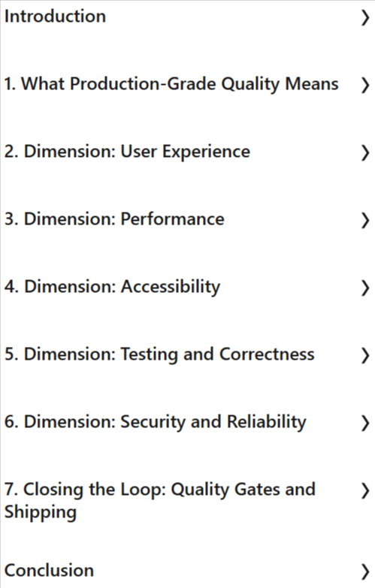This screenshot has width=375, height=588.
Task: Go to What Production-Grade Quality Means
Action: tap(171, 84)
